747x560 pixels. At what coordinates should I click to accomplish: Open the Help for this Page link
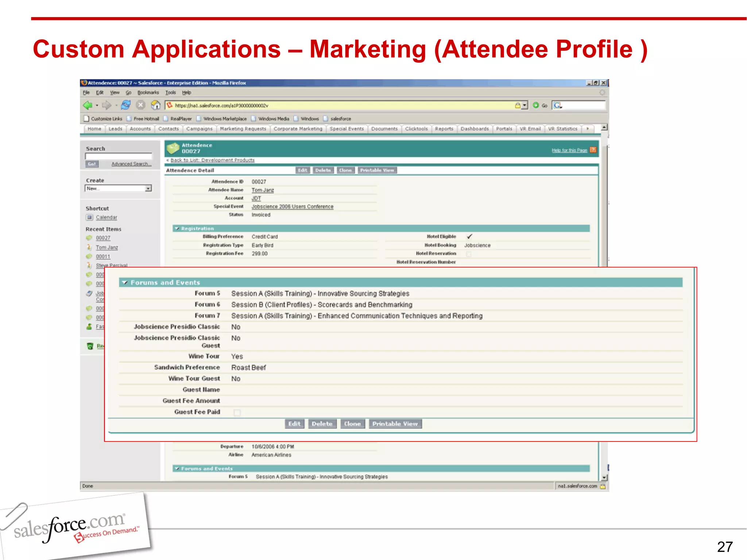pos(569,150)
